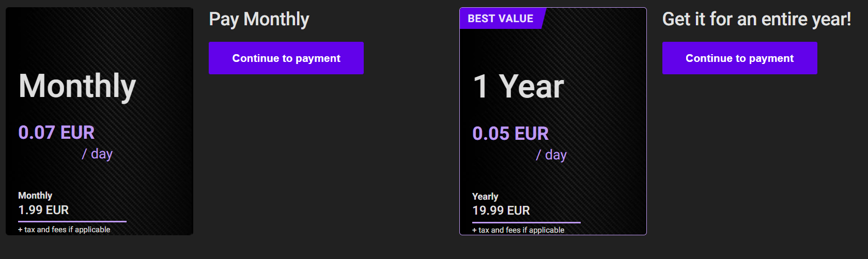Screen dimensions: 868x259
Task: Select the 1 Year plan card
Action: 553,121
